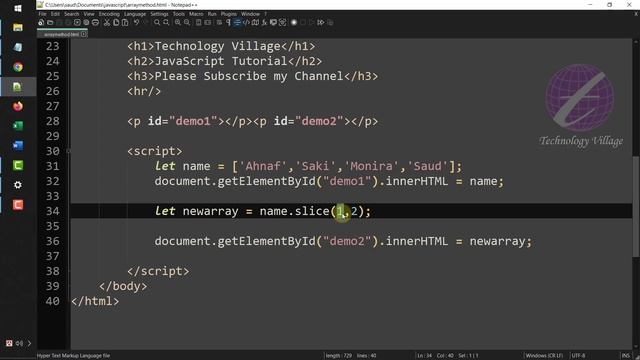Click "demo2" string on line 36

coord(347,241)
